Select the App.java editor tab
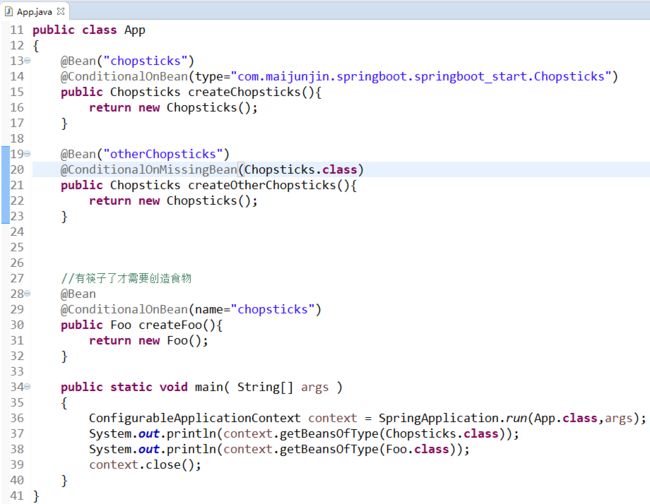The width and height of the screenshot is (650, 504). tap(35, 11)
